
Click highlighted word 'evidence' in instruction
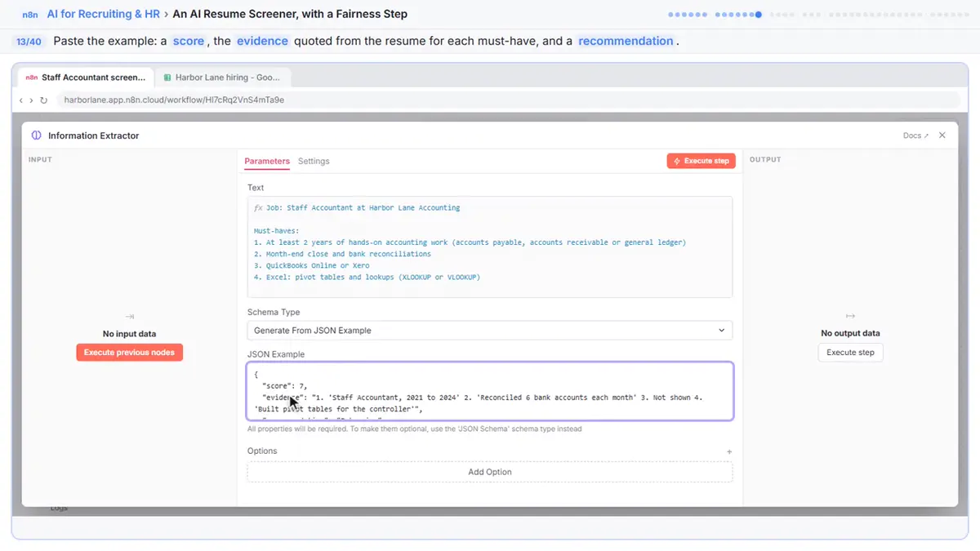coord(263,41)
